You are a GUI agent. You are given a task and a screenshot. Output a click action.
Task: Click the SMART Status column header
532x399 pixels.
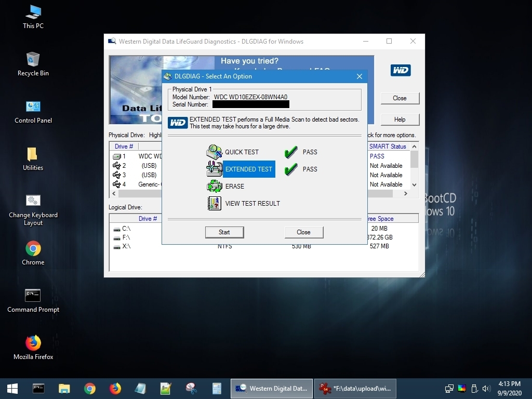pos(388,146)
